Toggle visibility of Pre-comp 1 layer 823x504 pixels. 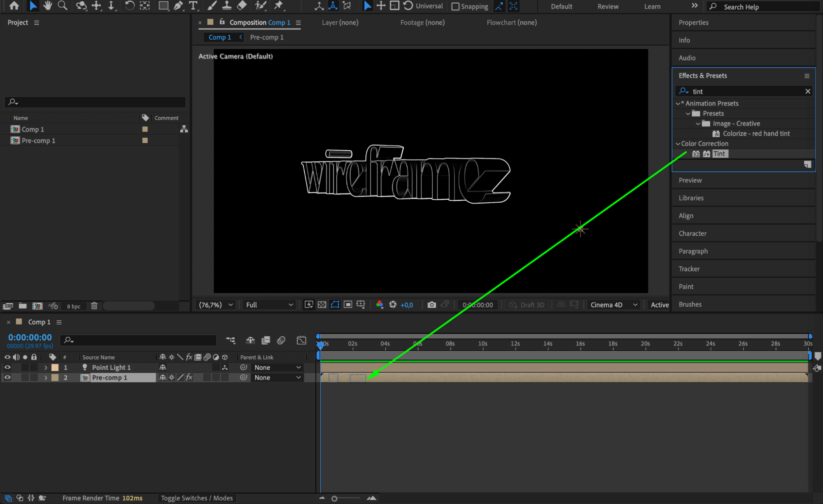7,378
